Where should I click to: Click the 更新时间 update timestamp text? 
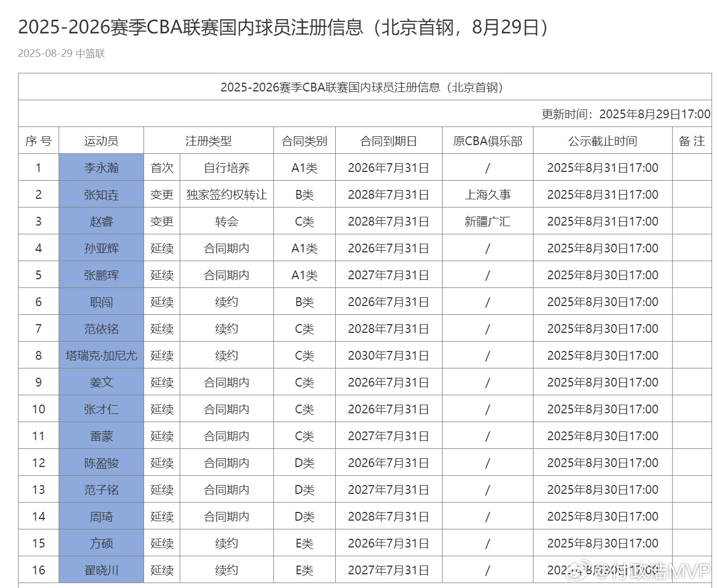(x=626, y=114)
